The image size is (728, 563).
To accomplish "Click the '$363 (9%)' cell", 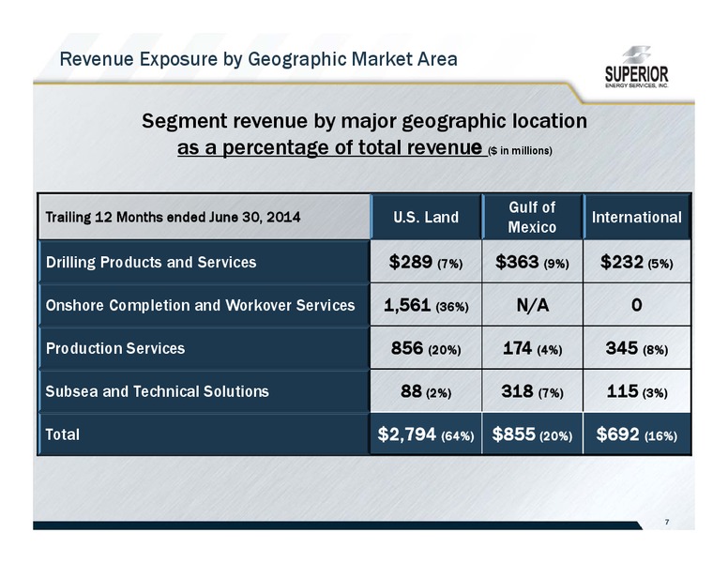I will (x=532, y=262).
